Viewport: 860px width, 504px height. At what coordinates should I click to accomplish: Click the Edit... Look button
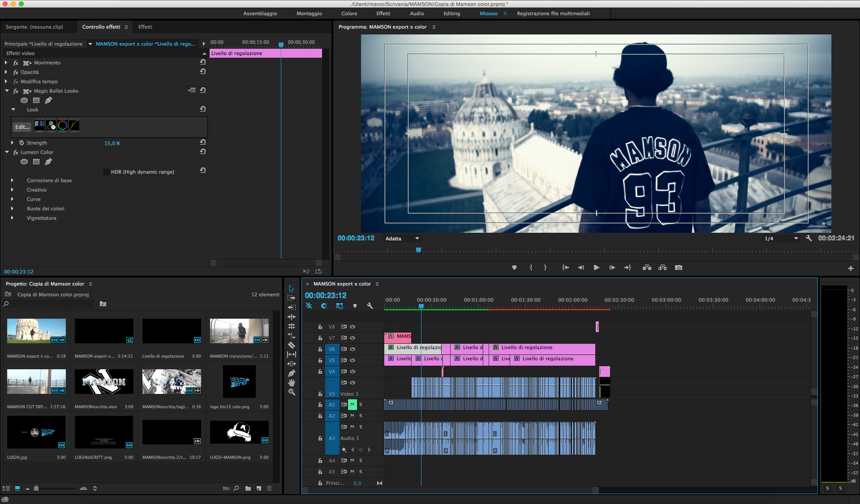[22, 127]
